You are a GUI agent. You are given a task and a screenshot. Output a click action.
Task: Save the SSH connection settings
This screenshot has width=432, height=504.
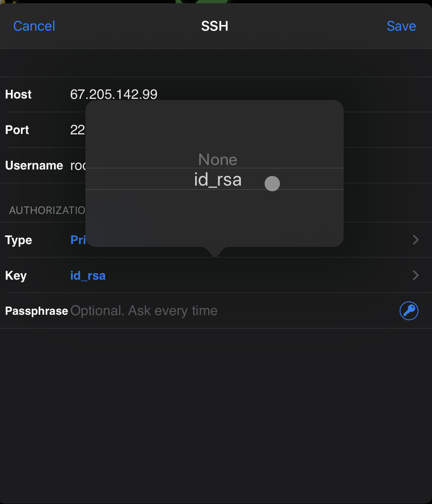[x=401, y=26]
